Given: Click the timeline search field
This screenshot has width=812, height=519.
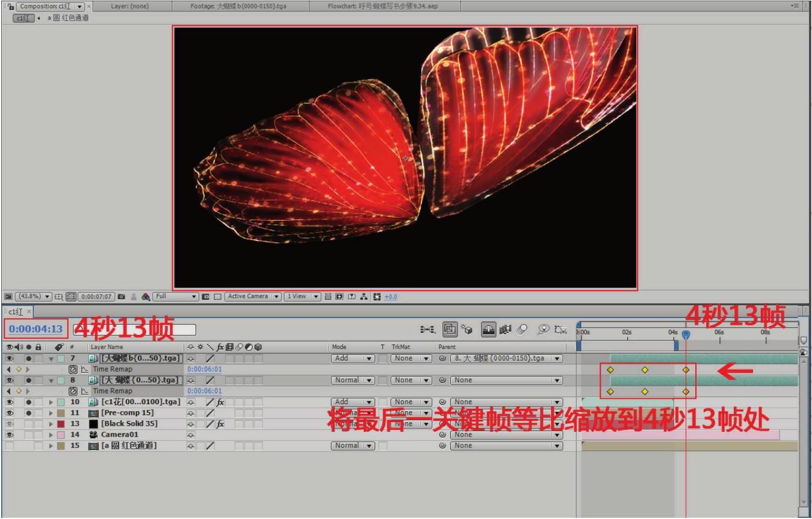Looking at the screenshot, I should pos(135,330).
